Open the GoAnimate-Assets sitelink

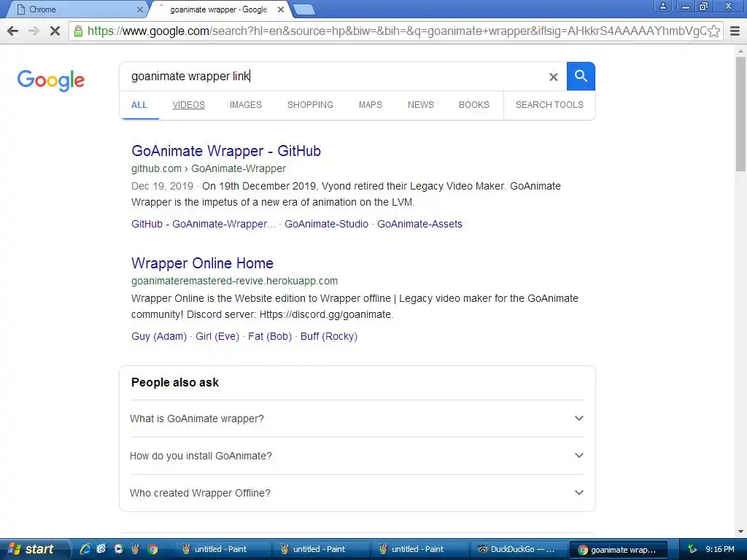pyautogui.click(x=419, y=224)
